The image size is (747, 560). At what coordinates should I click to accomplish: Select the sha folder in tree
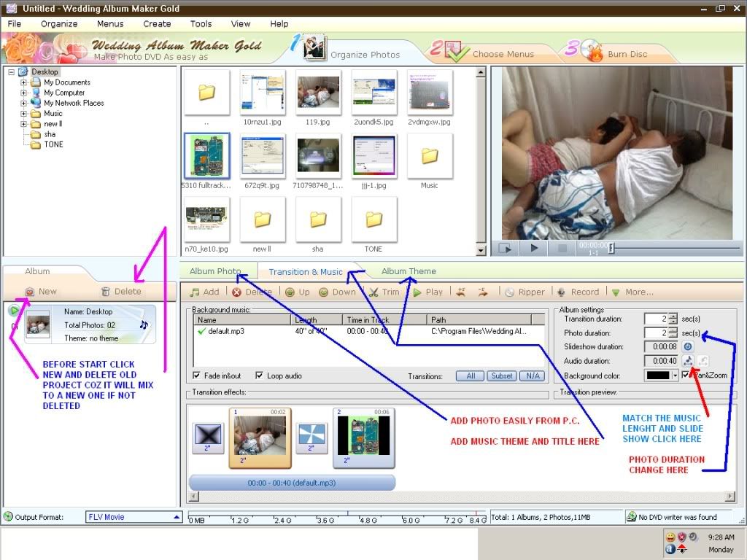pyautogui.click(x=50, y=134)
